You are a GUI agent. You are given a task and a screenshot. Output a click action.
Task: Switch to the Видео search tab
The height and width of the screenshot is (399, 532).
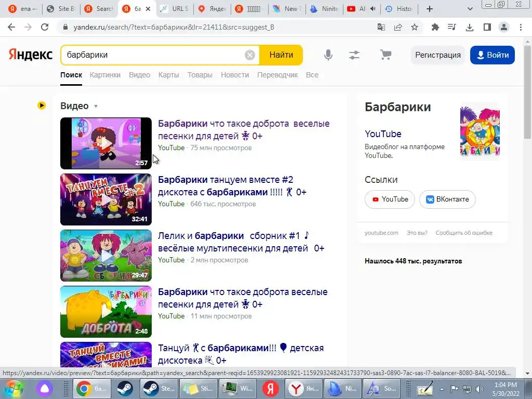click(139, 75)
